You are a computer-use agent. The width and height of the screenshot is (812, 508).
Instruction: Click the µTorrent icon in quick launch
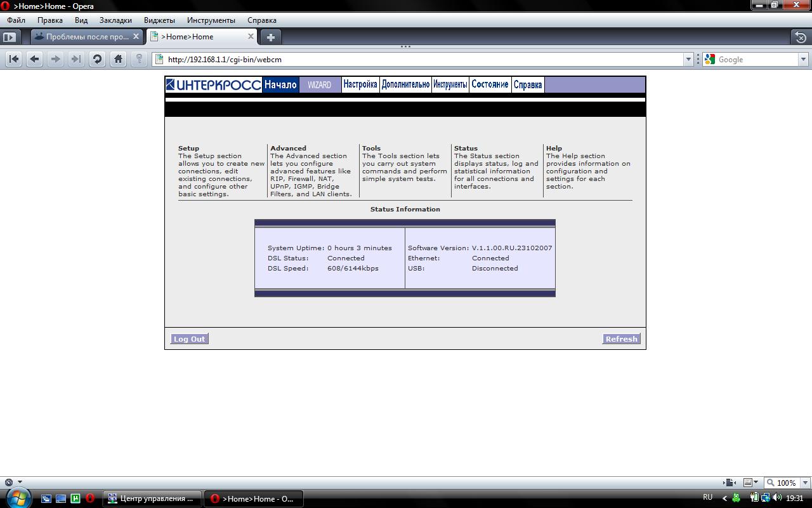click(75, 498)
